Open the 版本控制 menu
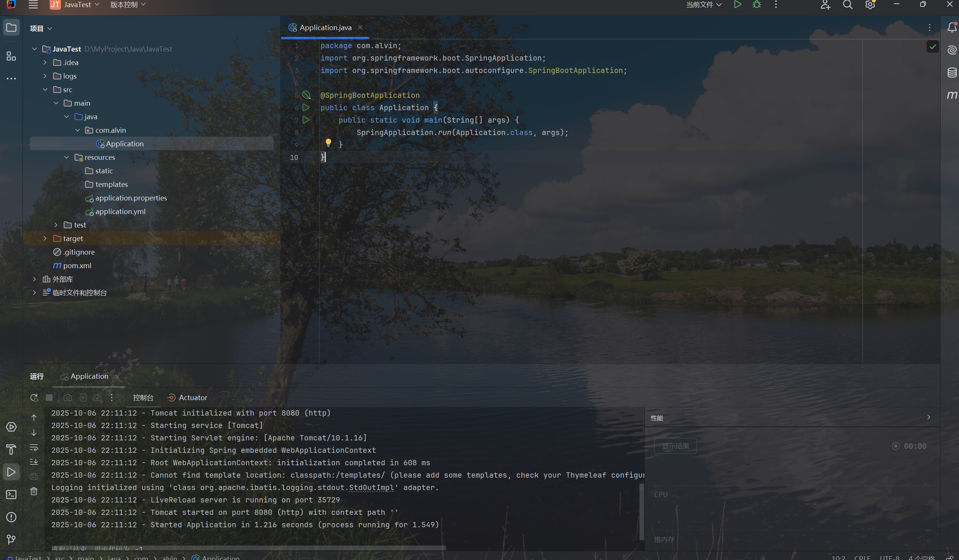959x560 pixels. (128, 5)
